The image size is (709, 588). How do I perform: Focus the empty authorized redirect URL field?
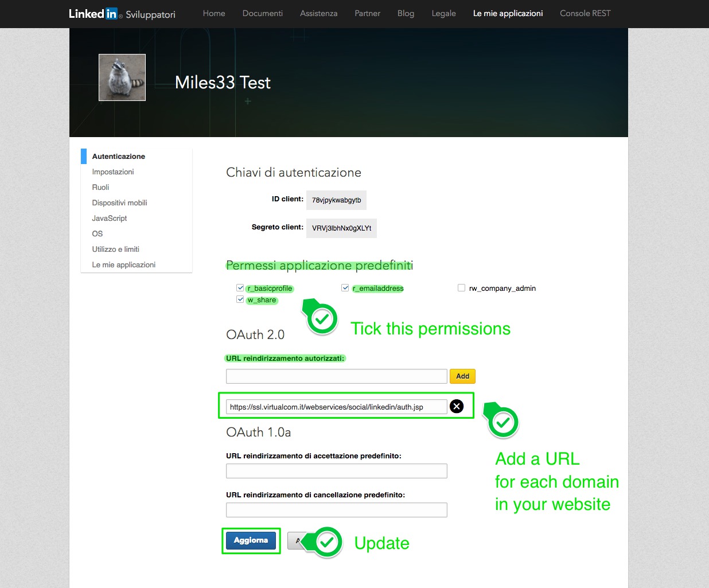coord(336,376)
